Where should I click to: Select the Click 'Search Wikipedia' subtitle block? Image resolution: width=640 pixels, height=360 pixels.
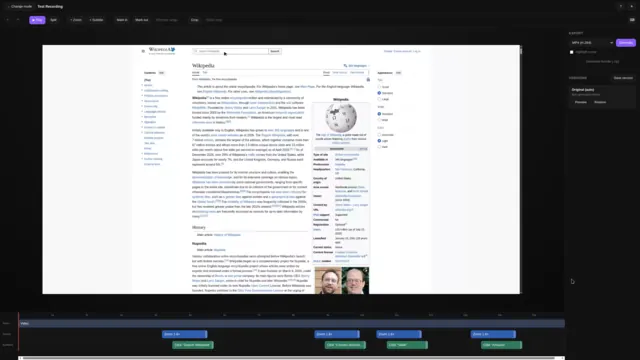coord(193,345)
